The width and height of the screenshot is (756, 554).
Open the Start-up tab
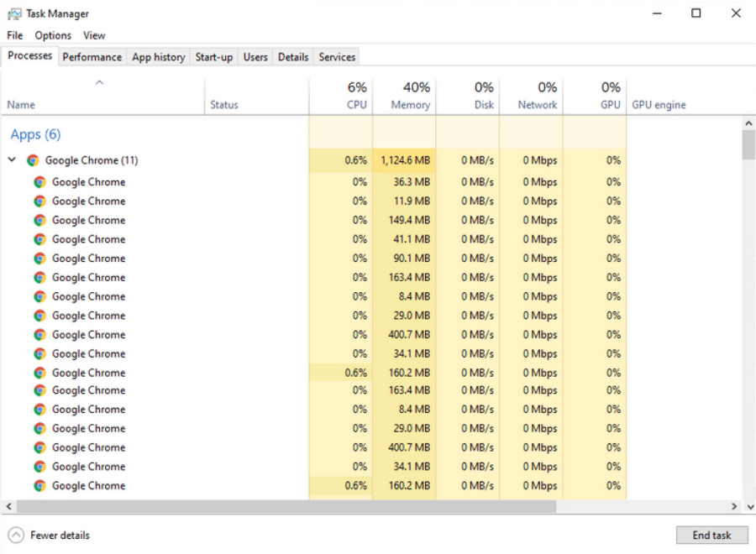click(x=214, y=57)
